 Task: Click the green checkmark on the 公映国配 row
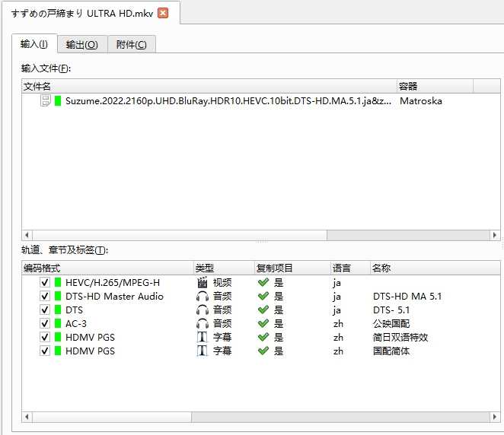click(263, 323)
